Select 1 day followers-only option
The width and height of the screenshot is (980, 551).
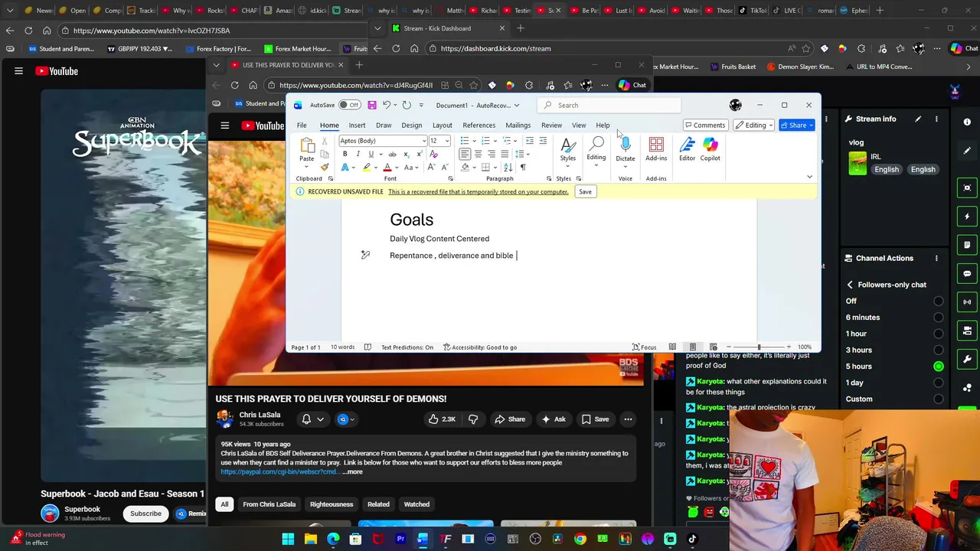(939, 383)
